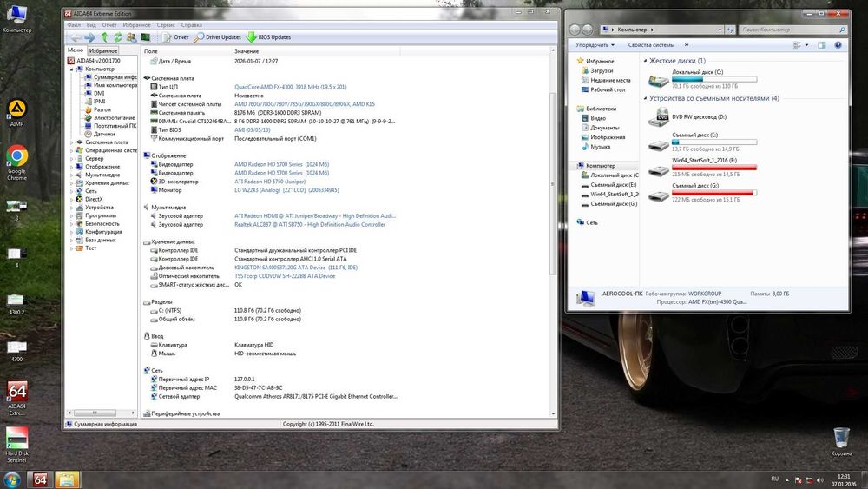This screenshot has height=489, width=868.
Task: Collapse Жесткие диски group in Explorer
Action: [x=646, y=61]
